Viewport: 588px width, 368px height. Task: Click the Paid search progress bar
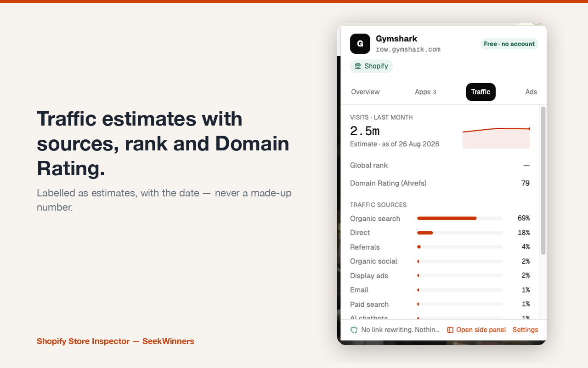tap(460, 304)
